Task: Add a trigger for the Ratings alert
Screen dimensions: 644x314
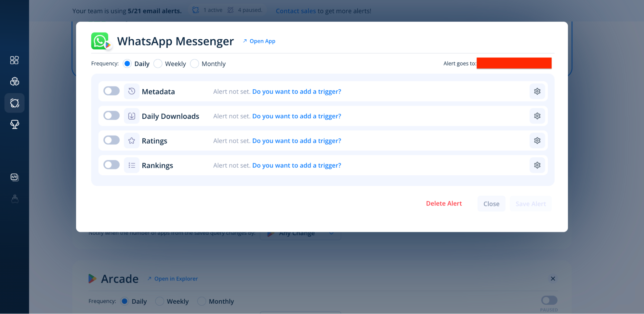Action: (297, 141)
